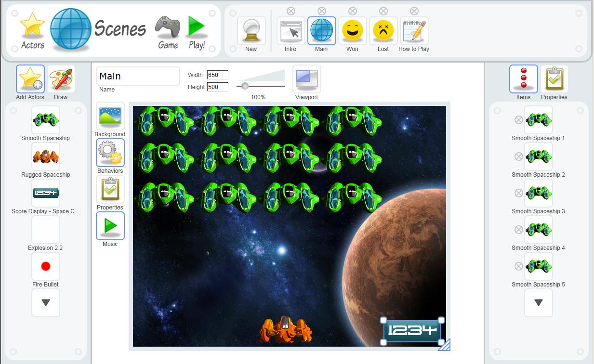
Task: Select Smooth Spaceship 1 item
Action: tap(539, 120)
